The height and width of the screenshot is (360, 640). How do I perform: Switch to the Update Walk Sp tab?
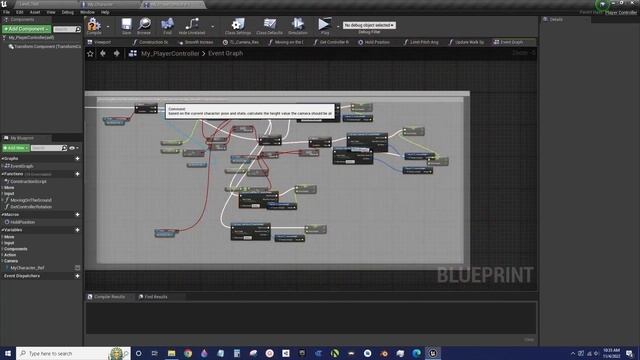pos(466,42)
